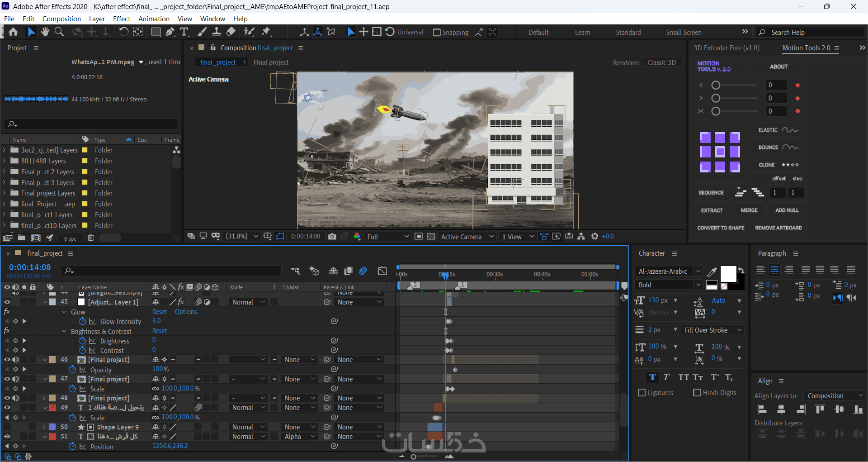Select the Puppet Pin tool
The height and width of the screenshot is (462, 868).
click(266, 32)
